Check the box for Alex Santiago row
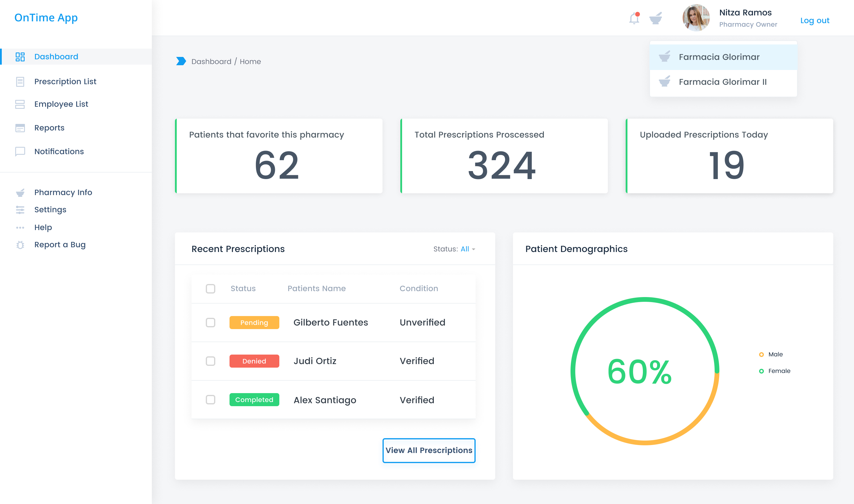Viewport: 854px width, 504px height. (x=211, y=400)
